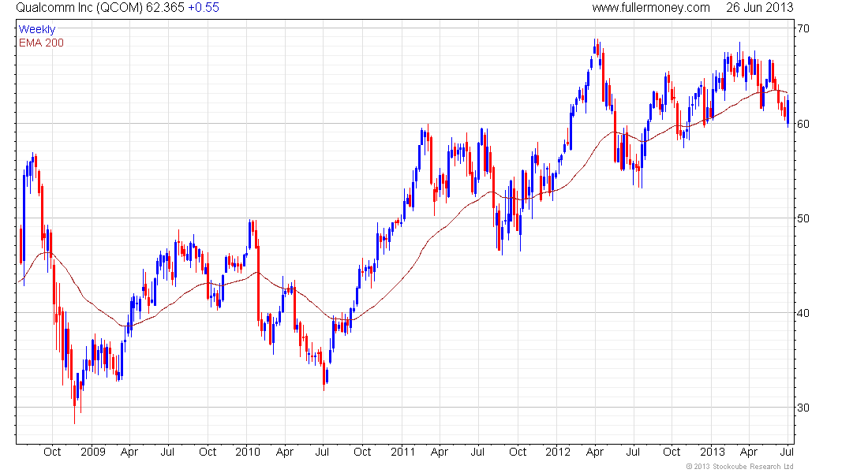Click the 60 price axis label
This screenshot has width=868, height=473.
[803, 124]
